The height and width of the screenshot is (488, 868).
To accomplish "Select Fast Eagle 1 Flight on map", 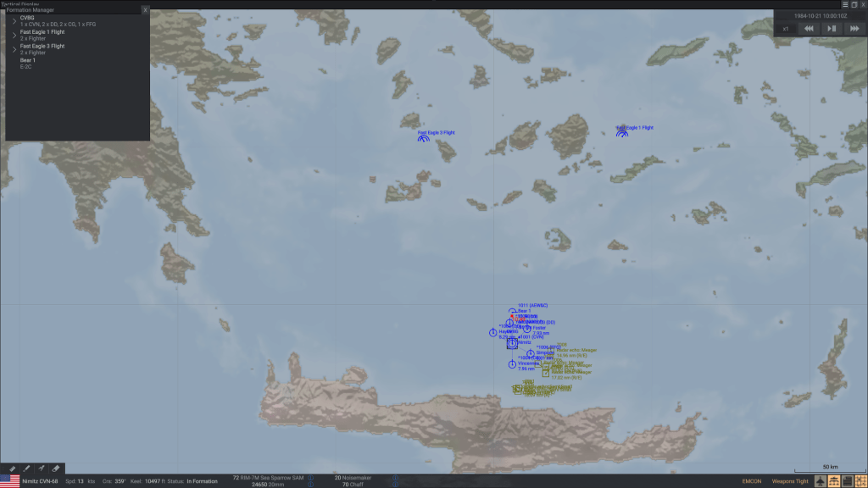I will (622, 134).
